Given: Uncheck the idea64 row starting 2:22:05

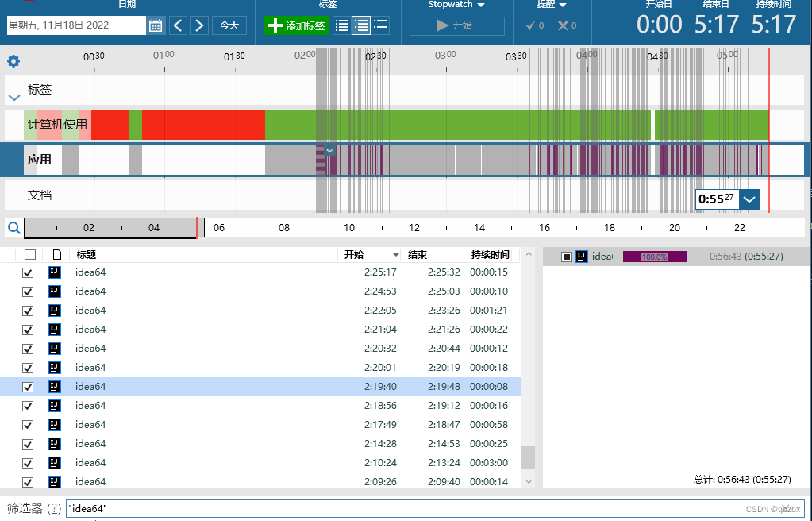Looking at the screenshot, I should (28, 311).
